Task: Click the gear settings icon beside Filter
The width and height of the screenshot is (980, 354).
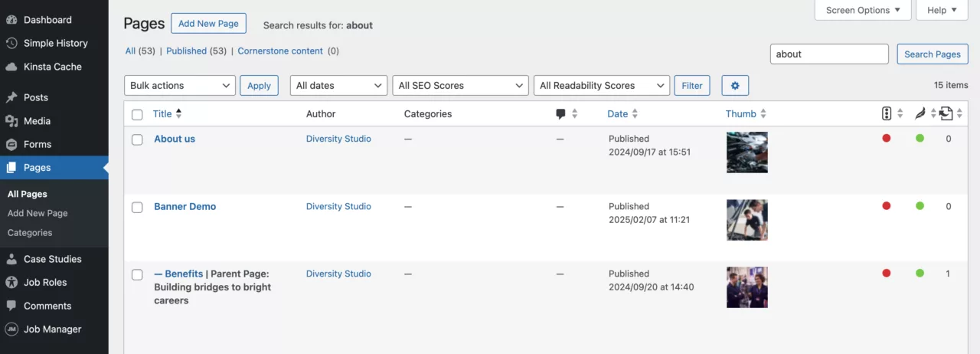Action: [x=735, y=86]
